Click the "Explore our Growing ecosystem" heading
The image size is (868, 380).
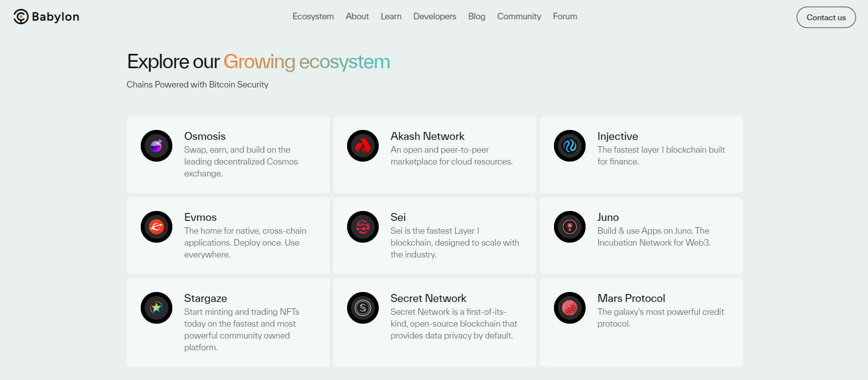259,62
